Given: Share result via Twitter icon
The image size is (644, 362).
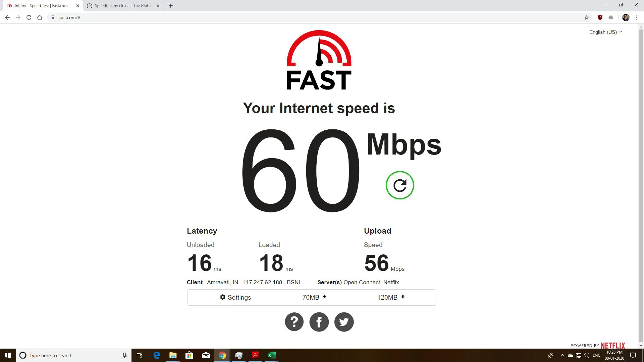Looking at the screenshot, I should (x=344, y=322).
